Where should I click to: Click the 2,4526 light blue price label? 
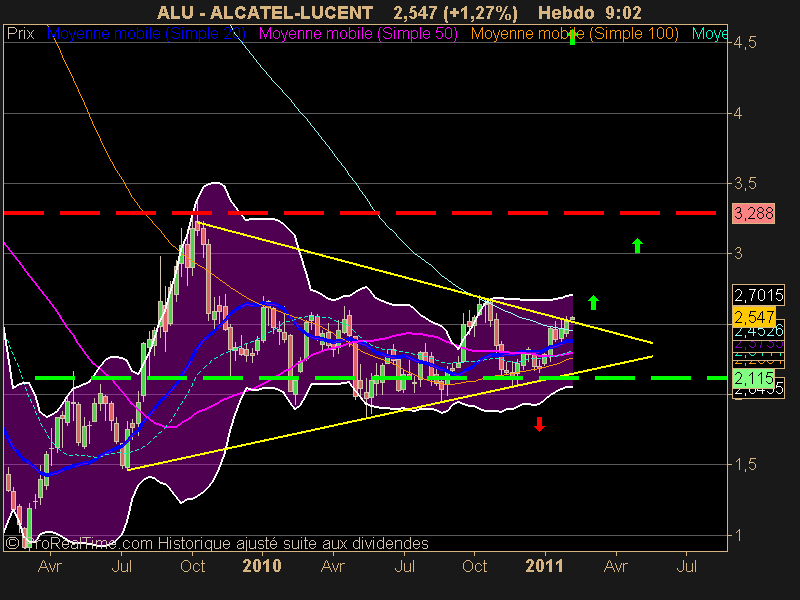coord(758,331)
